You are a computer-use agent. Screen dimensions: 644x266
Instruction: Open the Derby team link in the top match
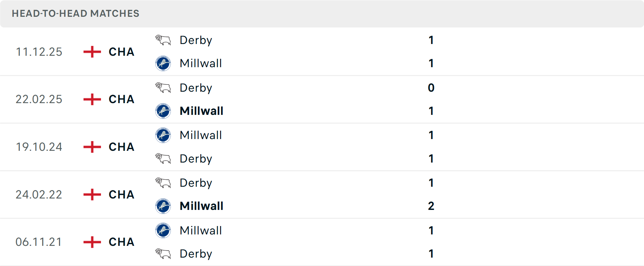tap(196, 40)
